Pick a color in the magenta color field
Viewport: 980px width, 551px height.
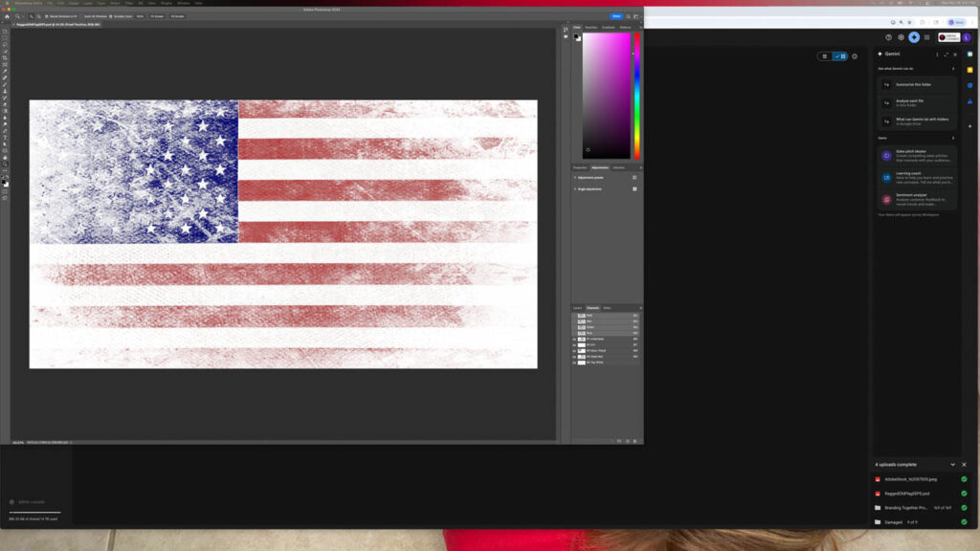606,96
